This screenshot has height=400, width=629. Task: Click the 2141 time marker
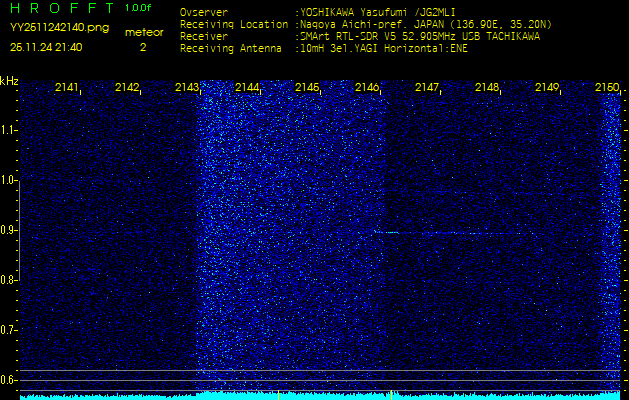tap(67, 87)
